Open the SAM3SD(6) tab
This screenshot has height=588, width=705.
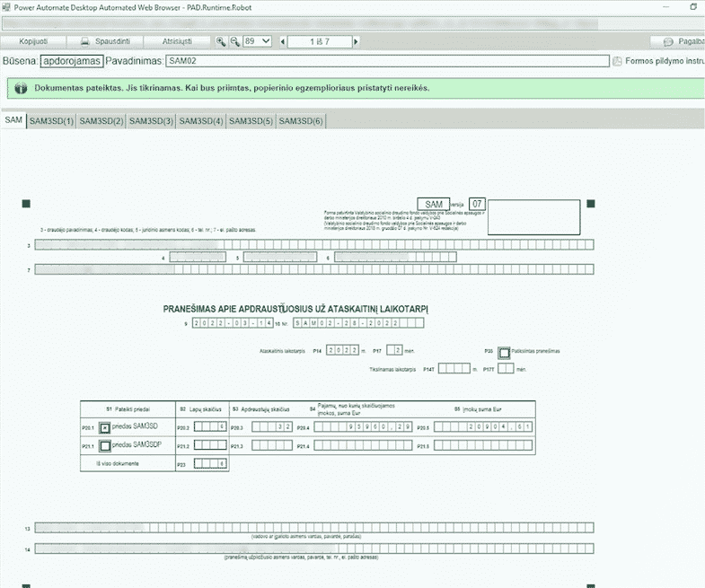point(300,120)
